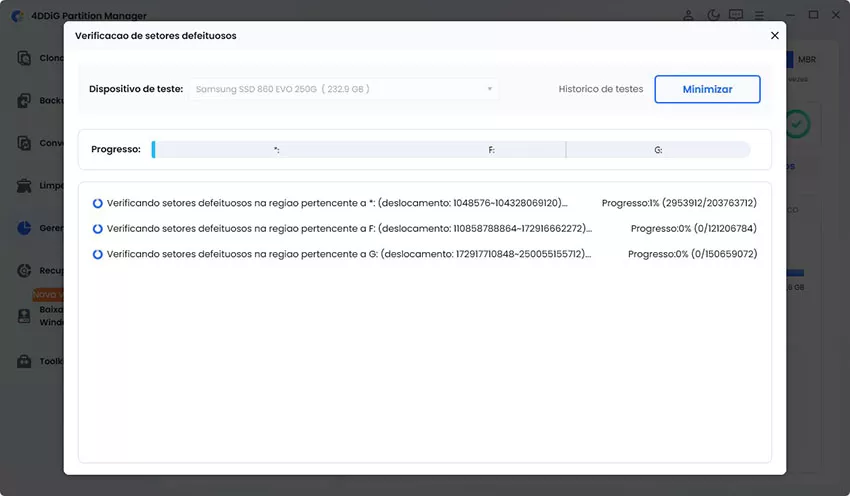Open Clone sidebar icon in main window
This screenshot has width=850, height=496.
tap(24, 57)
